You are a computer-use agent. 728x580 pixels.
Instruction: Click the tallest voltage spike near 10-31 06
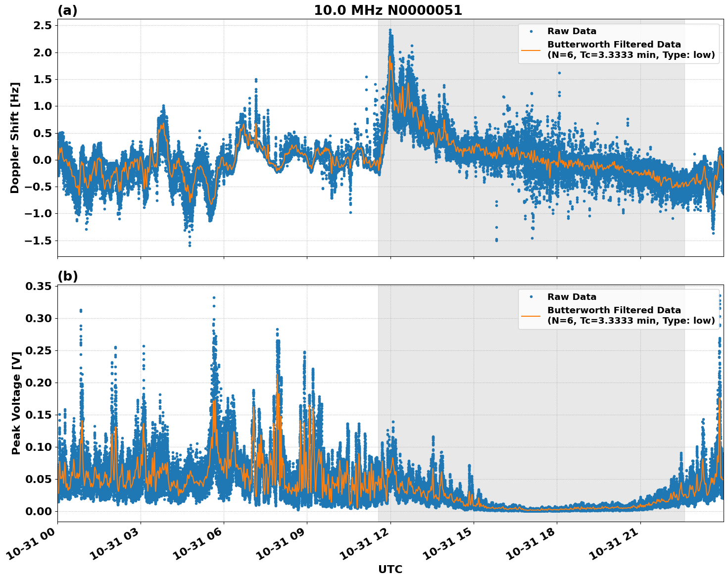click(214, 297)
